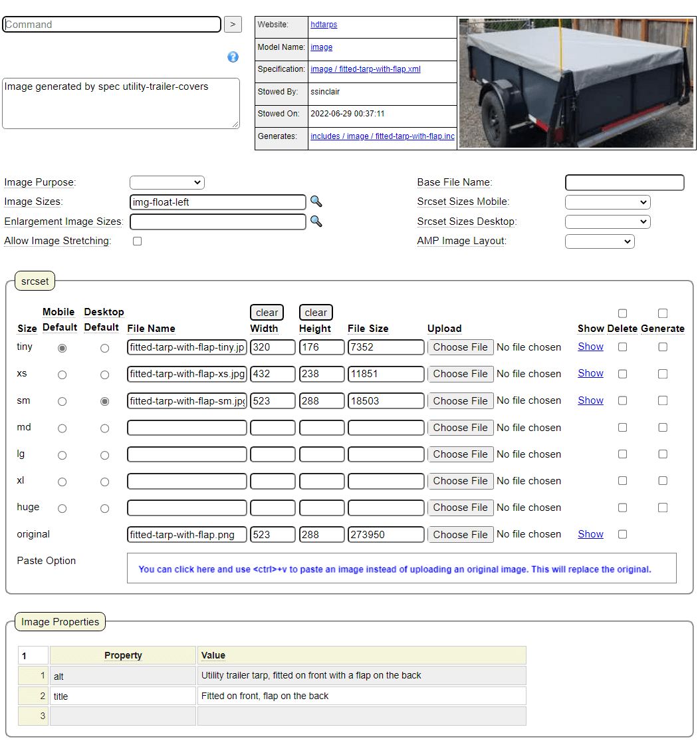Image resolution: width=700 pixels, height=745 pixels.
Task: Click the magnifier icon beside Image Sizes
Action: [316, 202]
